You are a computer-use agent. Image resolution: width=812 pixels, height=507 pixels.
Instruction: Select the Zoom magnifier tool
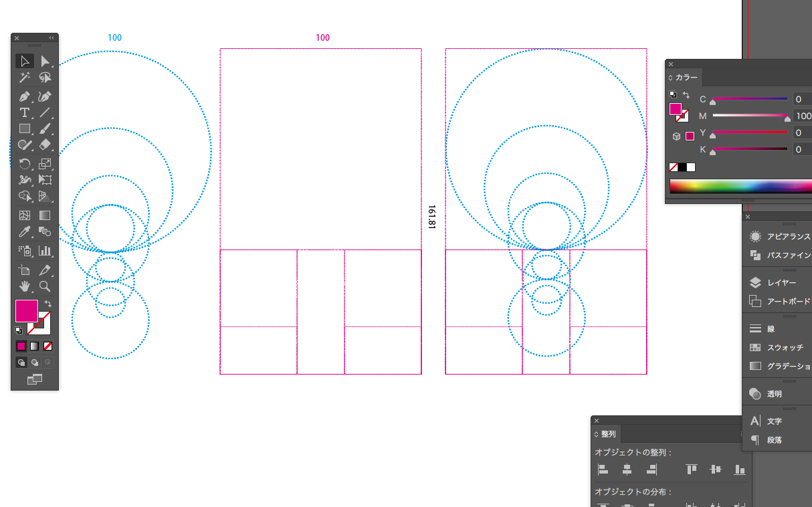point(45,286)
